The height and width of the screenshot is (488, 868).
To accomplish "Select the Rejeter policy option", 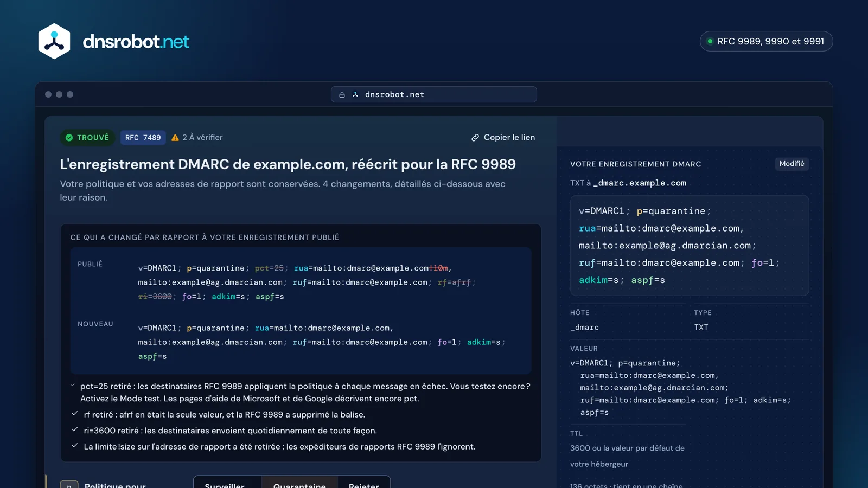I will click(364, 483).
